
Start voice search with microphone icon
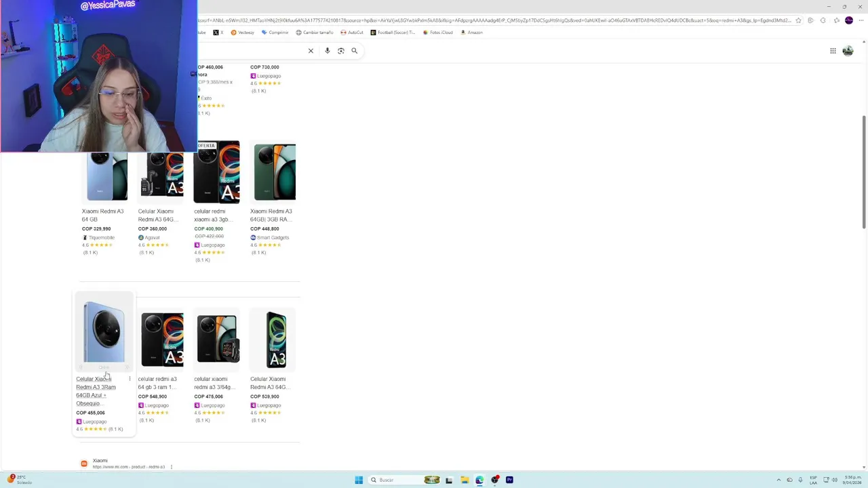pos(327,51)
